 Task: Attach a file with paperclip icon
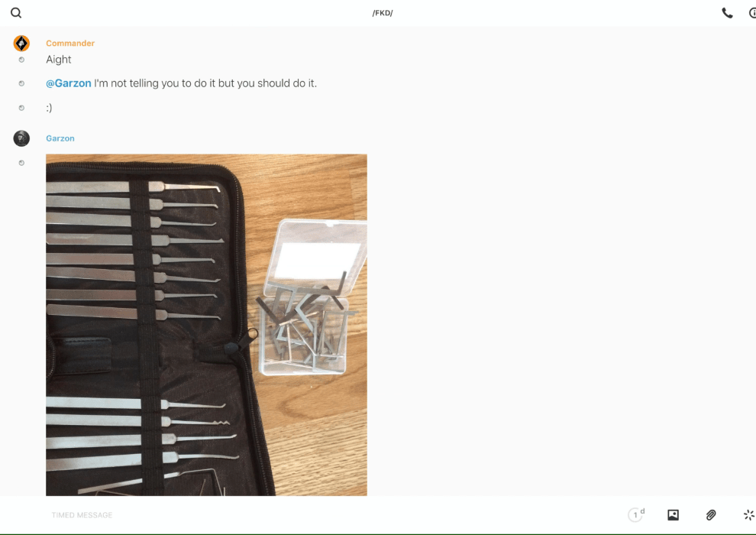point(711,514)
